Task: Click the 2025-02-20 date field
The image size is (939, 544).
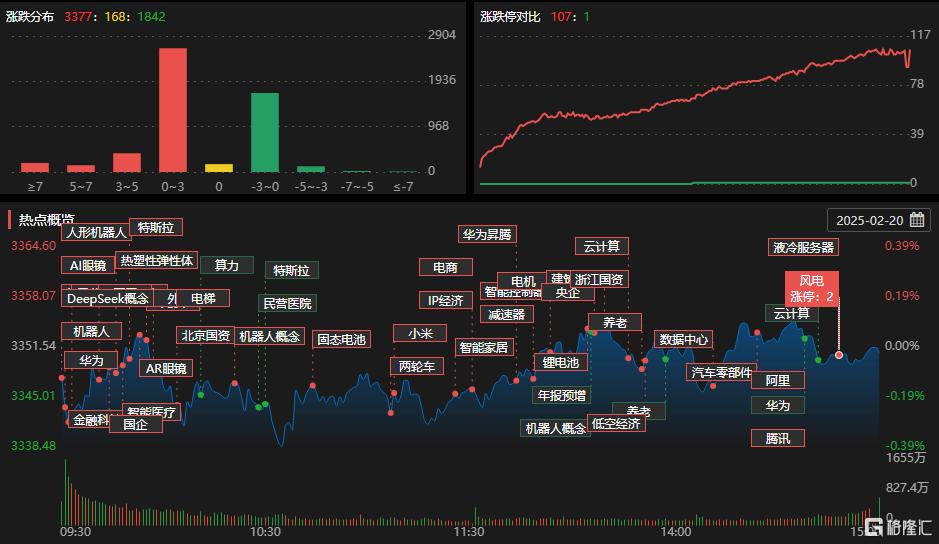Action: pos(879,220)
